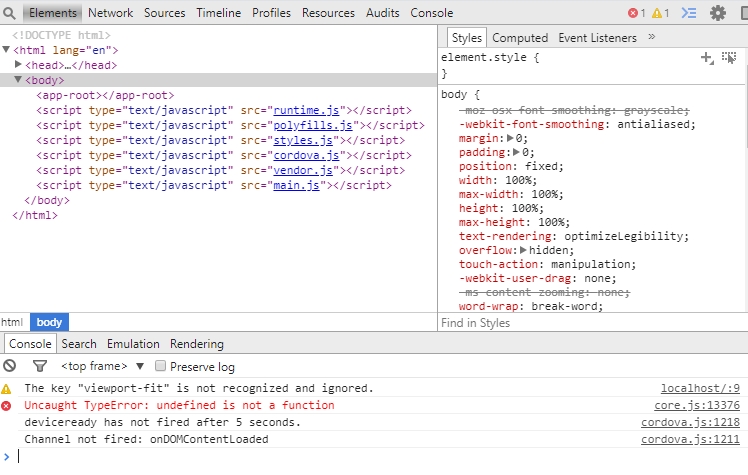Open the console filter funnel icon
The height and width of the screenshot is (475, 748).
tap(40, 366)
